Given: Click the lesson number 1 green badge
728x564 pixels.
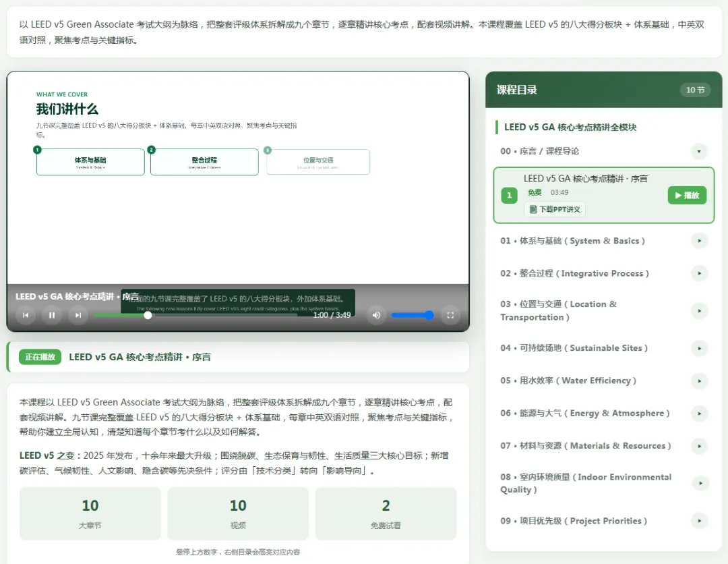Looking at the screenshot, I should pos(510,195).
